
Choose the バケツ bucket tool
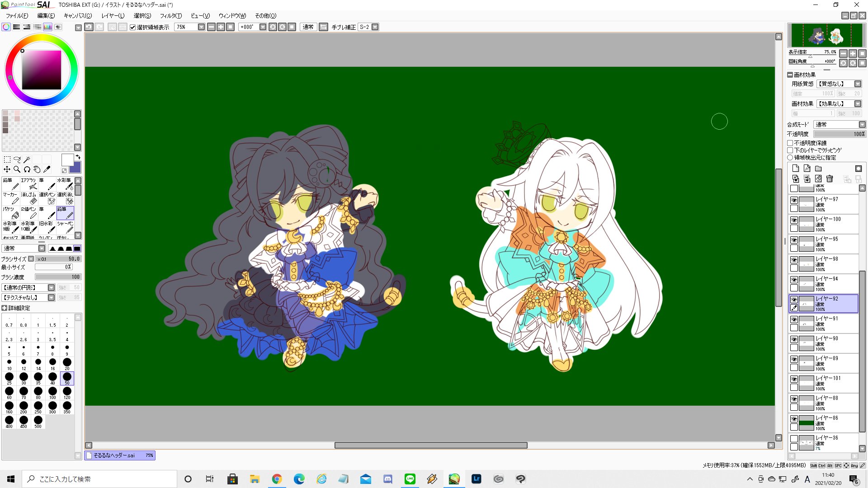pos(11,212)
